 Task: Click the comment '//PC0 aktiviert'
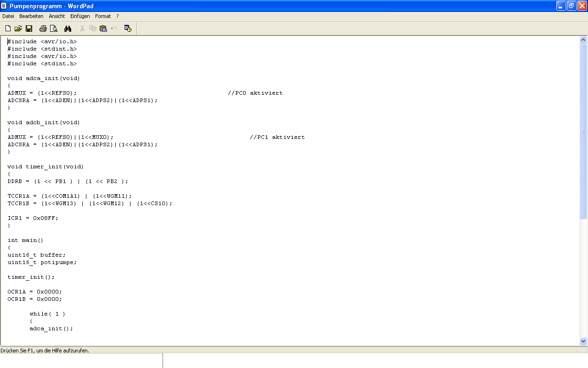(255, 93)
